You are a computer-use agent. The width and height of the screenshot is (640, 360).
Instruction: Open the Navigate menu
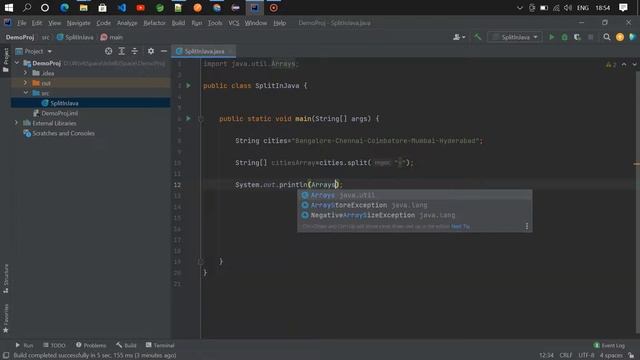click(78, 23)
